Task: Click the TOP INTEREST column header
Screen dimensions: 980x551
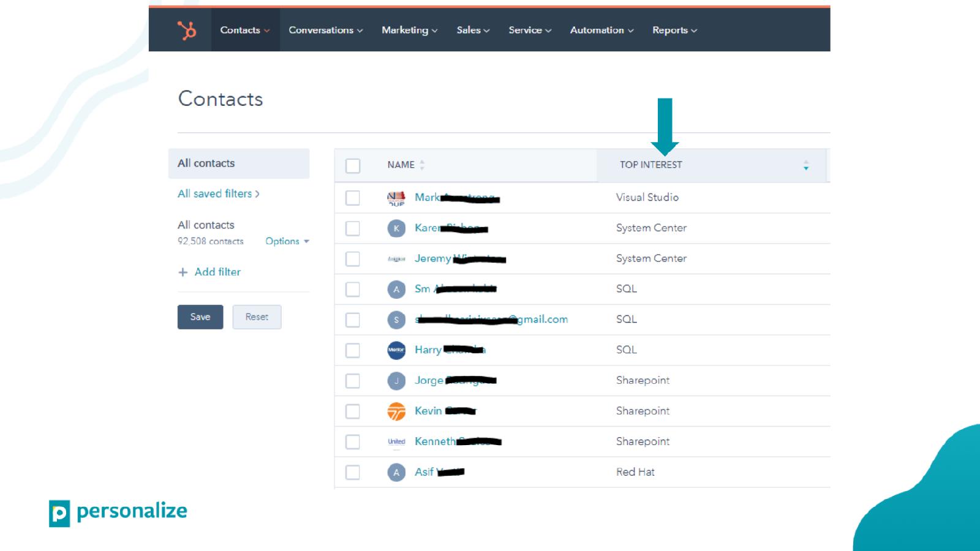Action: pyautogui.click(x=650, y=165)
